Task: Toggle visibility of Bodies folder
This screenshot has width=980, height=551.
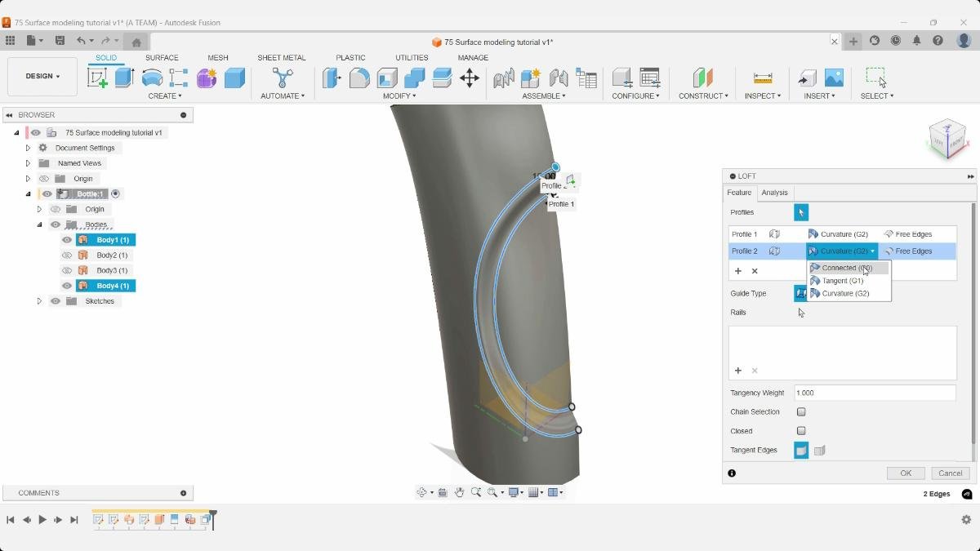Action: (56, 224)
